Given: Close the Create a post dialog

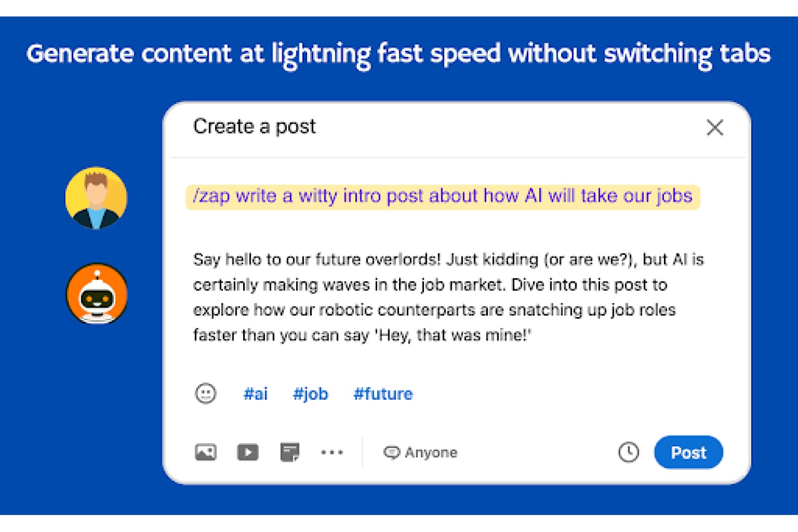Looking at the screenshot, I should (x=714, y=127).
